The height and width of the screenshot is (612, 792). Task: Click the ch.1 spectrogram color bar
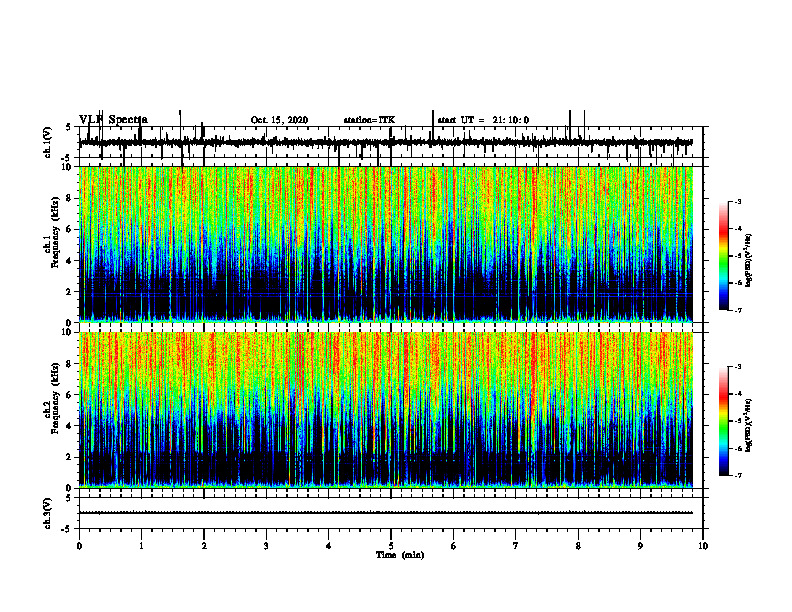click(x=723, y=256)
